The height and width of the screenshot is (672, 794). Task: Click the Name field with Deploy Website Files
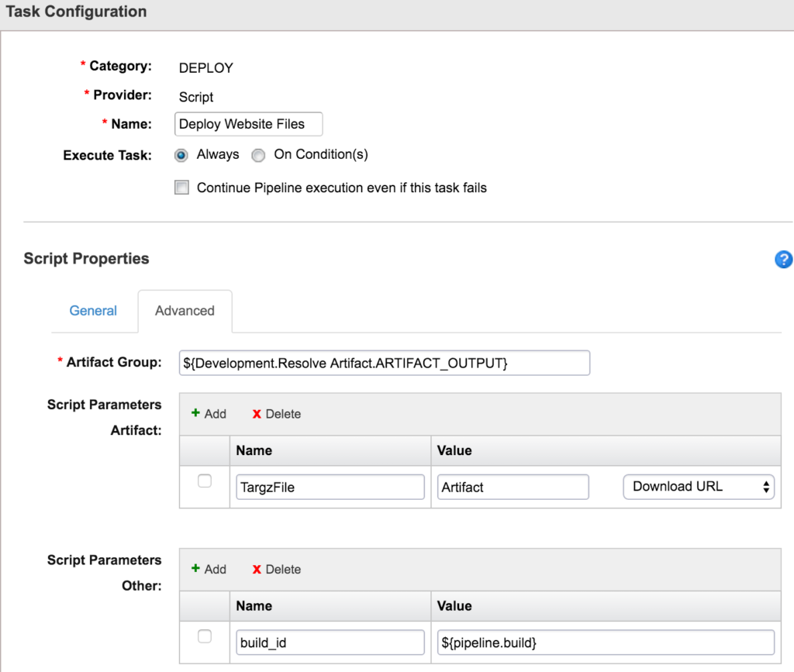pyautogui.click(x=250, y=124)
